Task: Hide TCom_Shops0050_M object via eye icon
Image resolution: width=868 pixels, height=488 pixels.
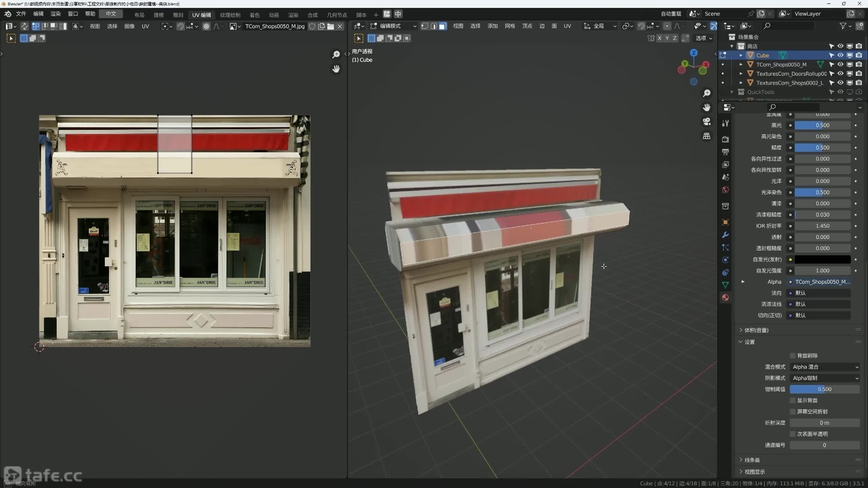Action: [841, 64]
